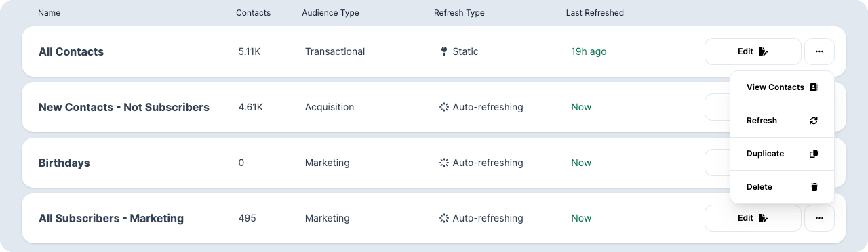Click the 19h ago refresh timestamp
Viewport: 868px width, 252px height.
[589, 51]
